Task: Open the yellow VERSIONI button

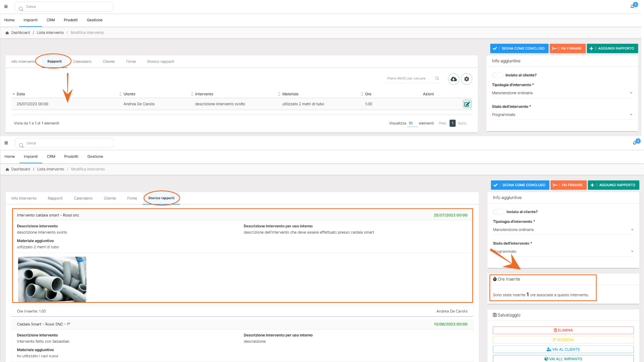Action: [563, 340]
